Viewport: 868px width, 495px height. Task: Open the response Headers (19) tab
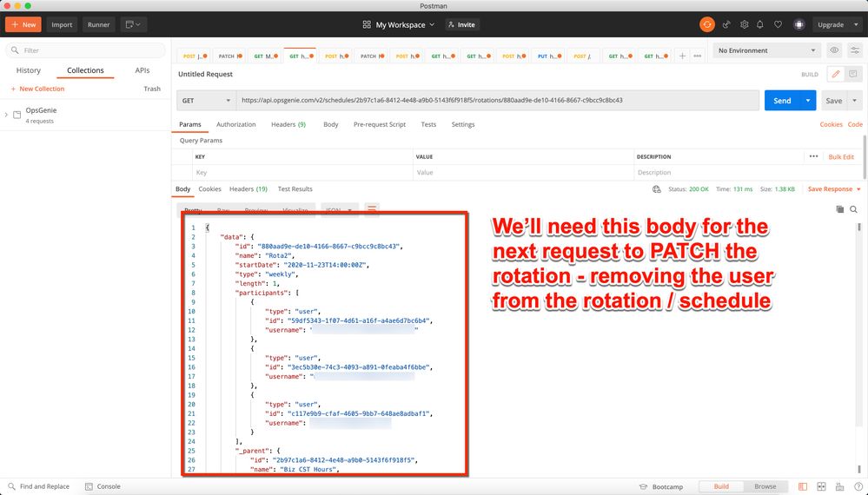click(x=248, y=189)
